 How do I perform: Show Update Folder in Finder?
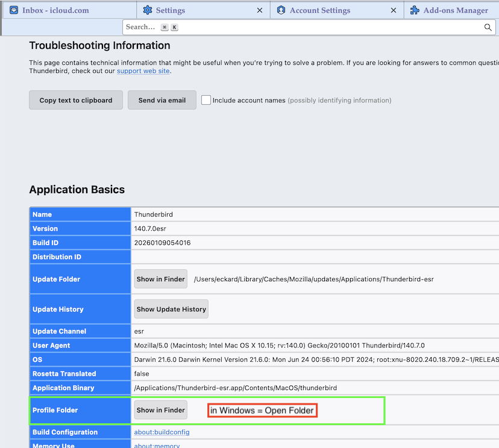pyautogui.click(x=161, y=279)
